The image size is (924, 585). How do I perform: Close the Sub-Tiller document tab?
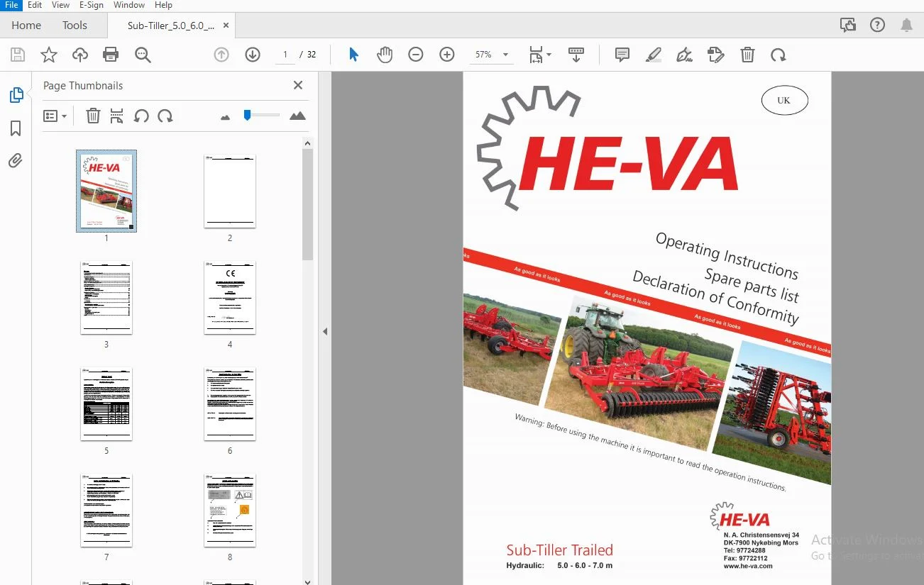(226, 26)
